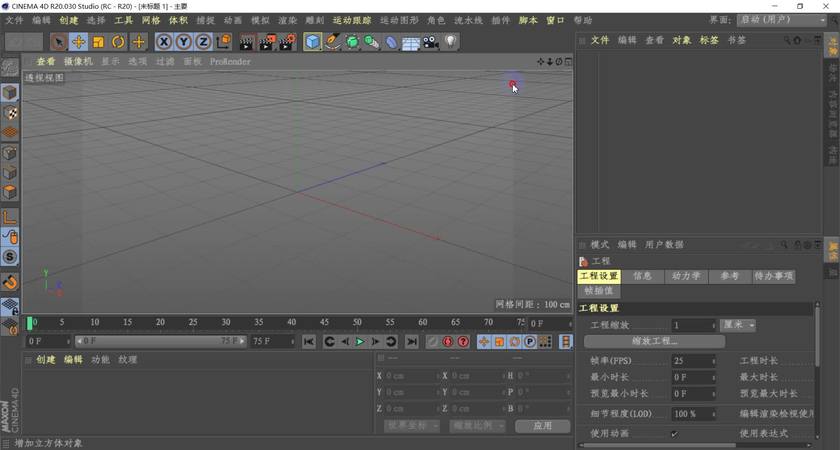Click the 帧率(FPS) stepper arrows
Viewport: 840px width, 450px height.
(x=713, y=361)
